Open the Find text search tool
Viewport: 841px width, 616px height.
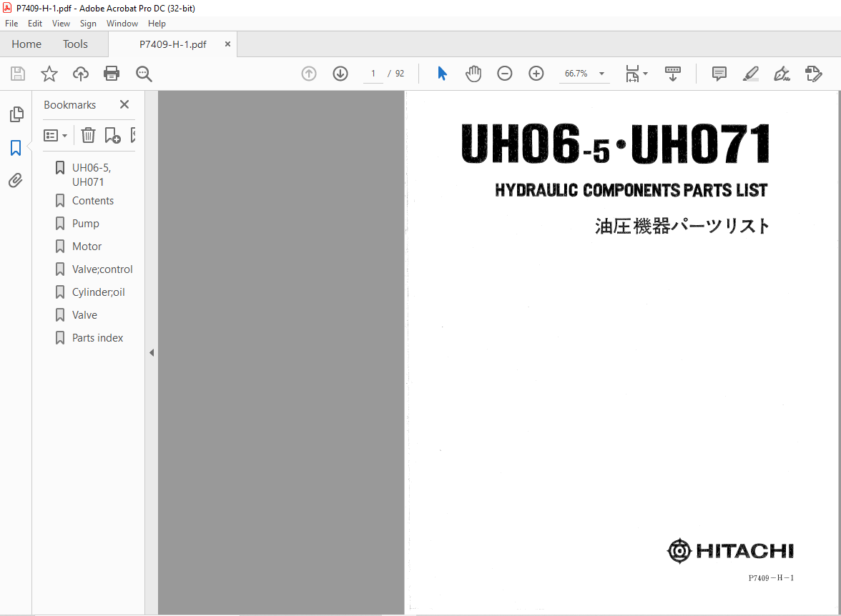click(x=144, y=74)
